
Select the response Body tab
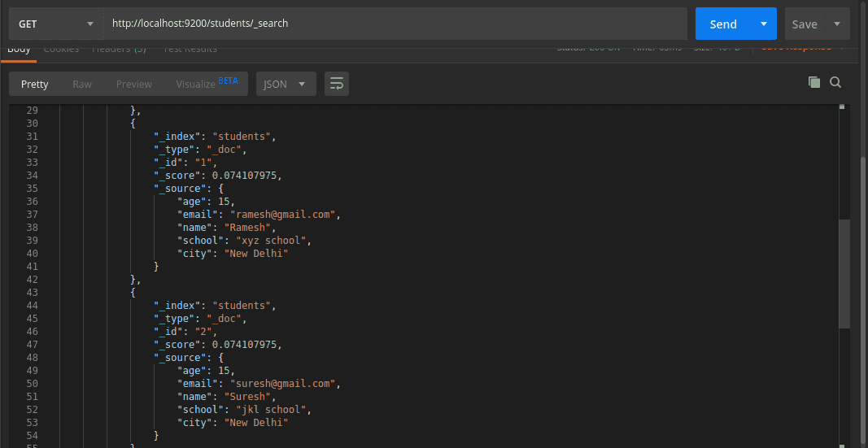(19, 49)
